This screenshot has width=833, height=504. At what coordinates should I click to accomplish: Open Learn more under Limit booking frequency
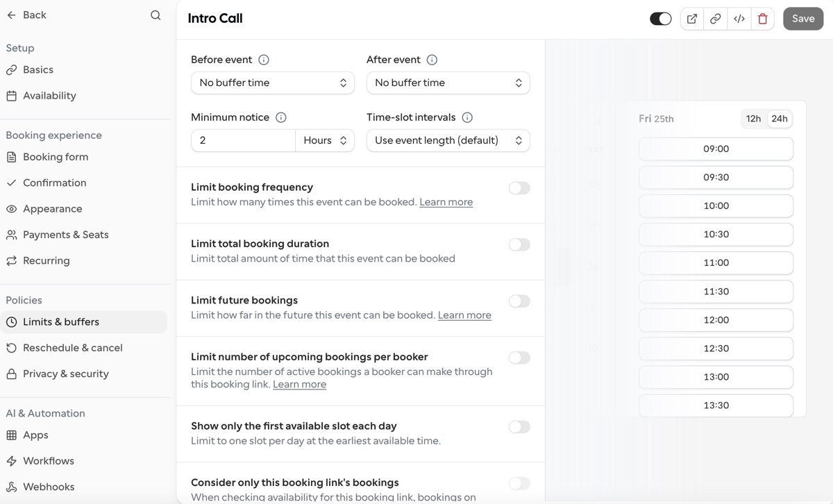coord(446,202)
